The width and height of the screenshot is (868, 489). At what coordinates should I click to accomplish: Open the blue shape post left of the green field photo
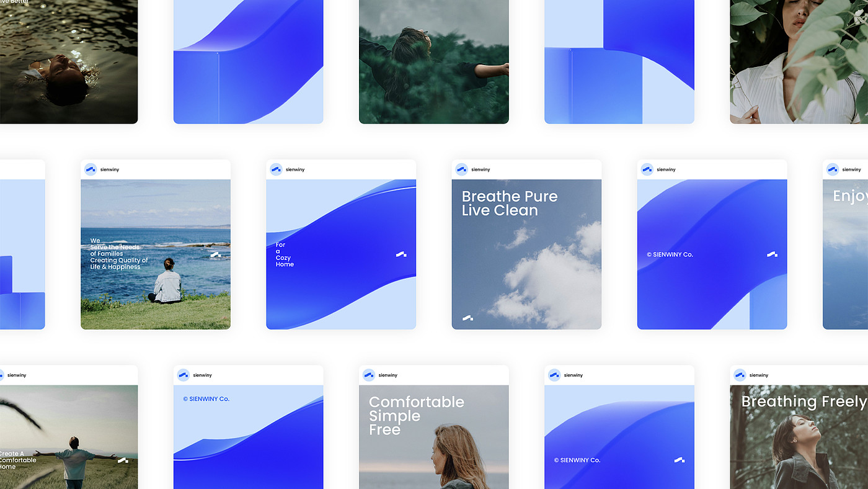pyautogui.click(x=248, y=62)
